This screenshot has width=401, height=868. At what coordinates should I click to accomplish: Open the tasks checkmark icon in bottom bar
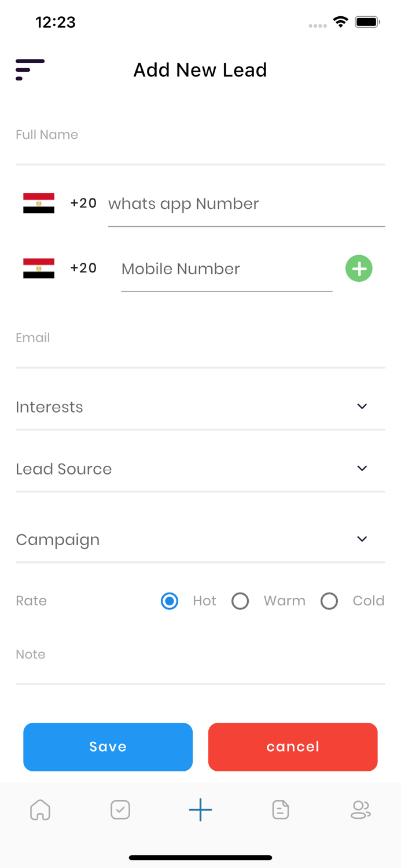[x=120, y=810]
